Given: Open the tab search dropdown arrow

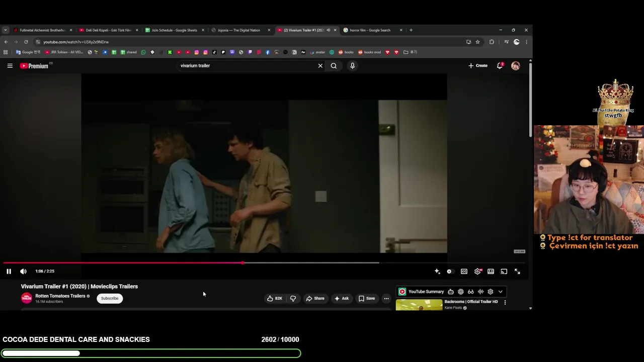Looking at the screenshot, I should (x=5, y=30).
